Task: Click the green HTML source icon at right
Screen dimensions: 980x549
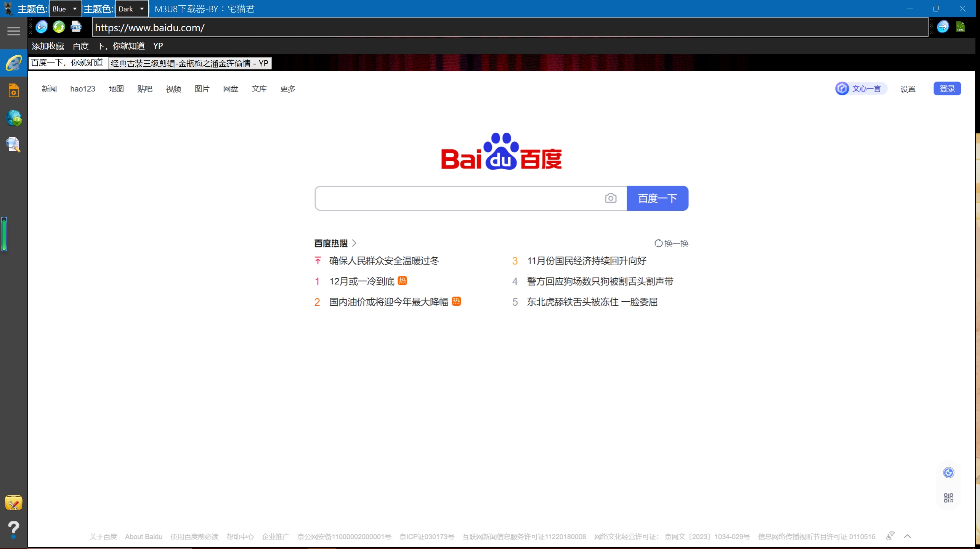Action: coord(961,27)
